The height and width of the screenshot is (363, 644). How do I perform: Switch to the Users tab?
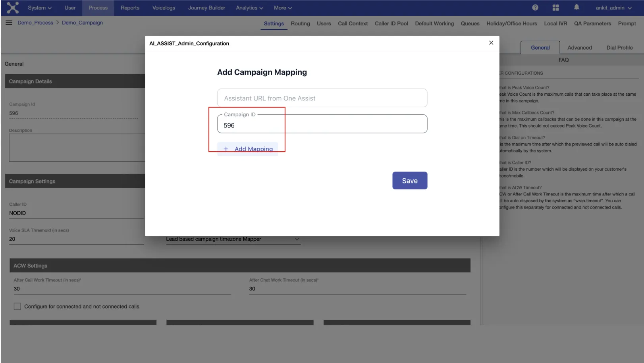point(324,23)
